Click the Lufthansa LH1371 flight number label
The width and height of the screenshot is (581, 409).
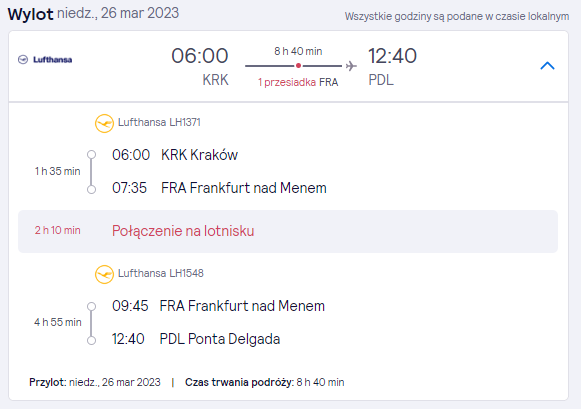pyautogui.click(x=159, y=122)
